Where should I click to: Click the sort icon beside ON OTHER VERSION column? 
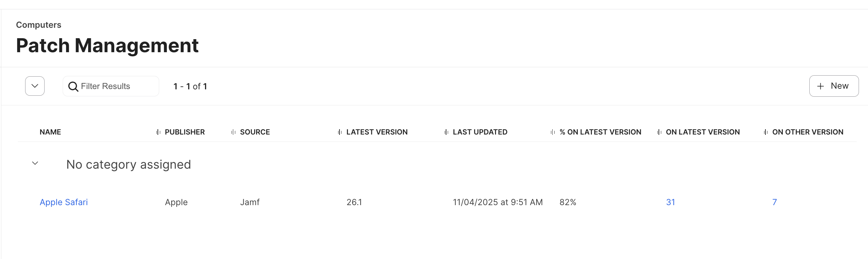tap(766, 132)
